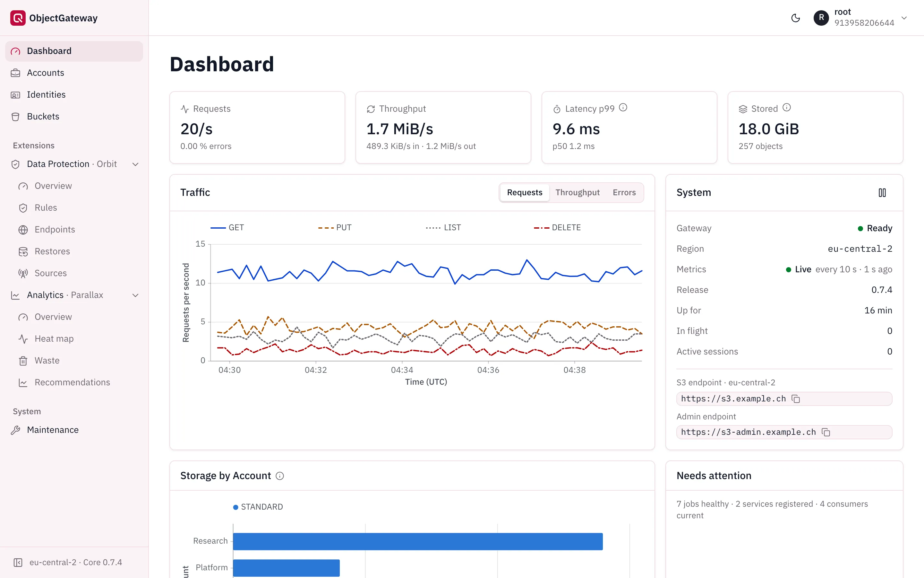Toggle the PUT series legend

coord(335,227)
